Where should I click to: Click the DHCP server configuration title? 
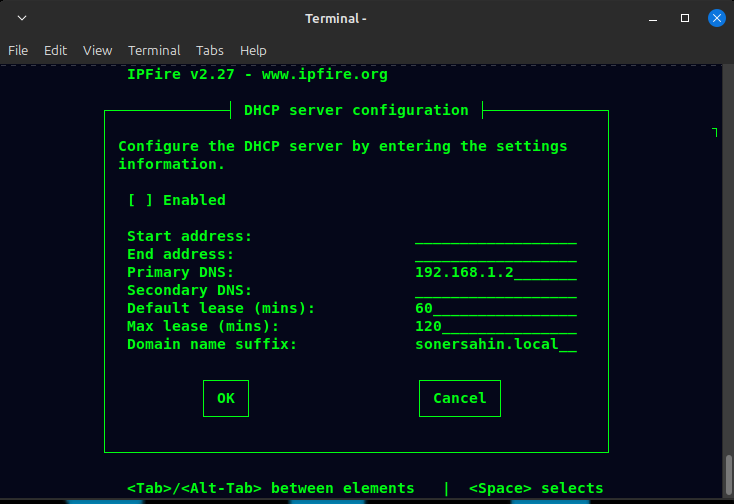[356, 110]
